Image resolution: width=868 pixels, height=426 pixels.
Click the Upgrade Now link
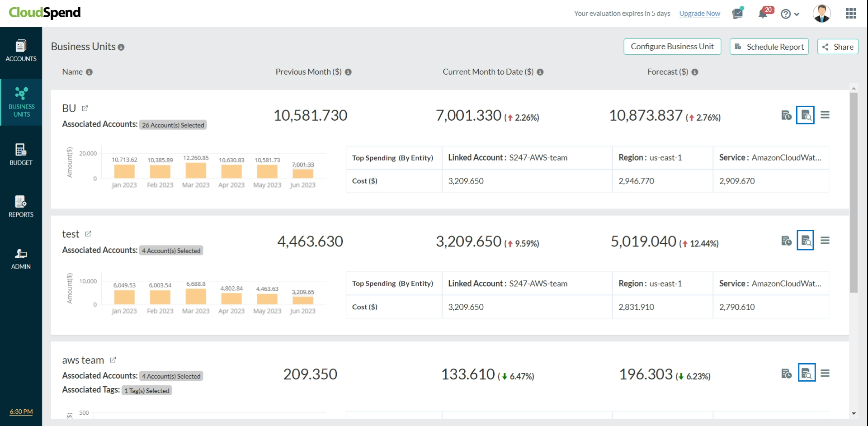(x=699, y=14)
